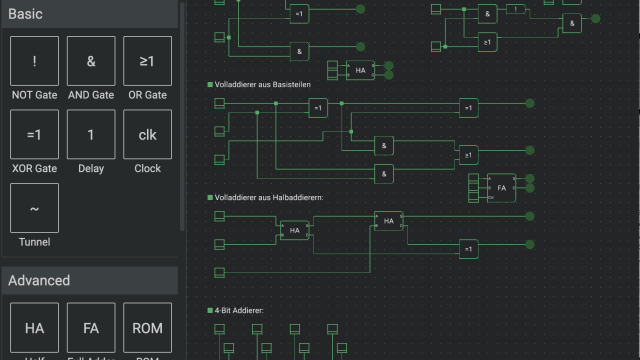Toggle first input of Volladdierer aus Basisteilen

click(x=220, y=103)
